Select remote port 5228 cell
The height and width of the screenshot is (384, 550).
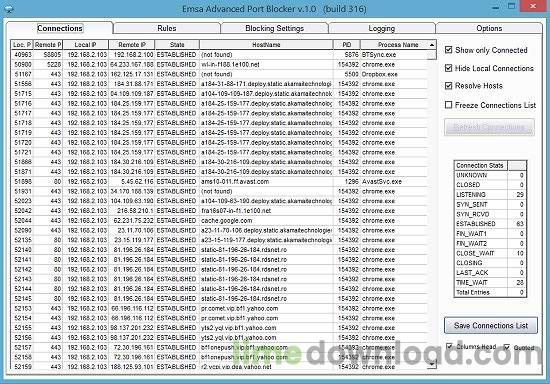[48, 65]
